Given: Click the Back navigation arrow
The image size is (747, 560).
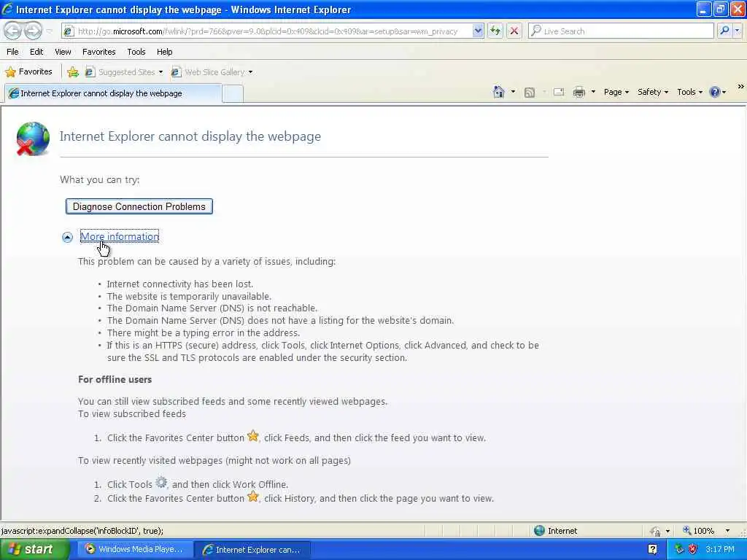Looking at the screenshot, I should pos(13,31).
